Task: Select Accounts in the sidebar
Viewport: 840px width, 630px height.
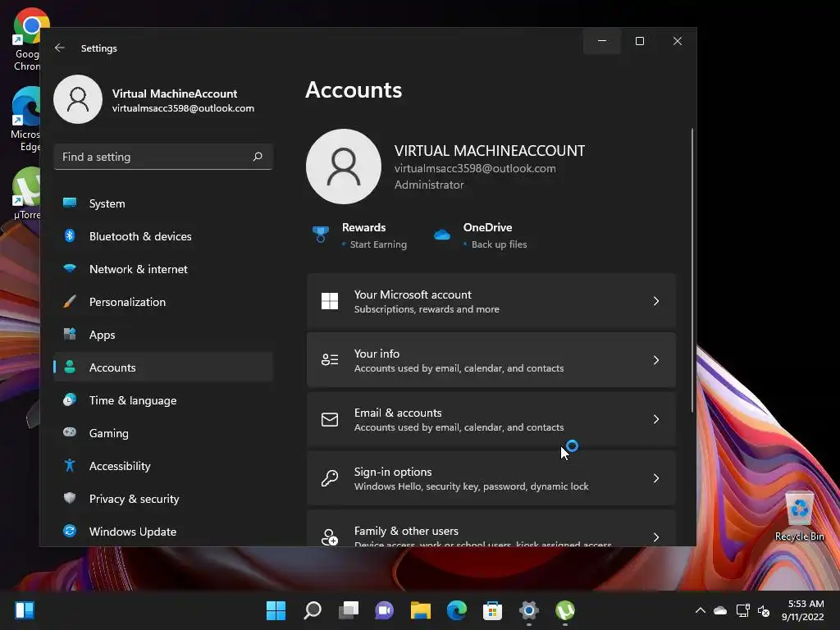Action: 163,367
